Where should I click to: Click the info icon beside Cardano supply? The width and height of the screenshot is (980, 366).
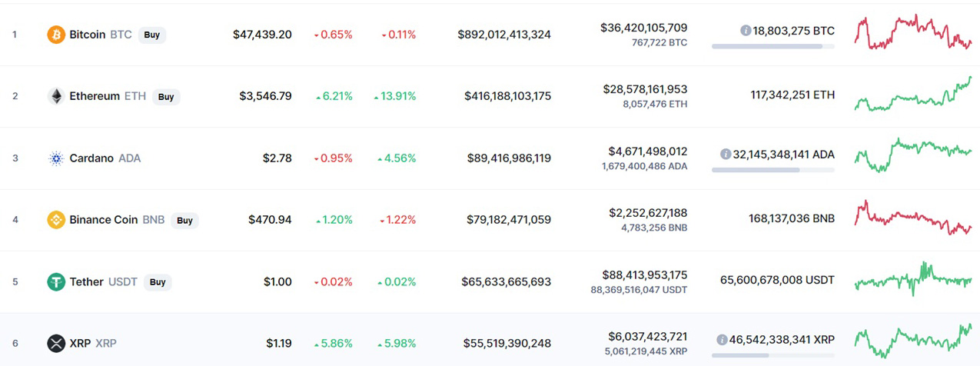(x=725, y=154)
